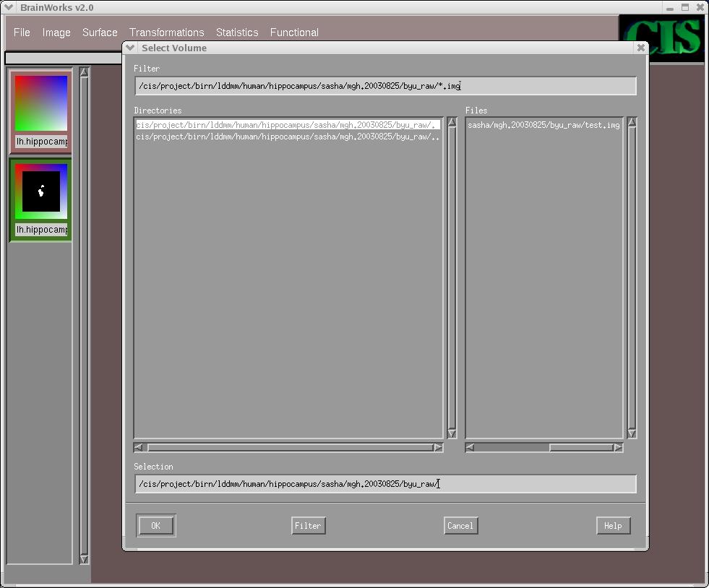Viewport: 709px width, 588px height.
Task: Select the test.img file
Action: [544, 125]
